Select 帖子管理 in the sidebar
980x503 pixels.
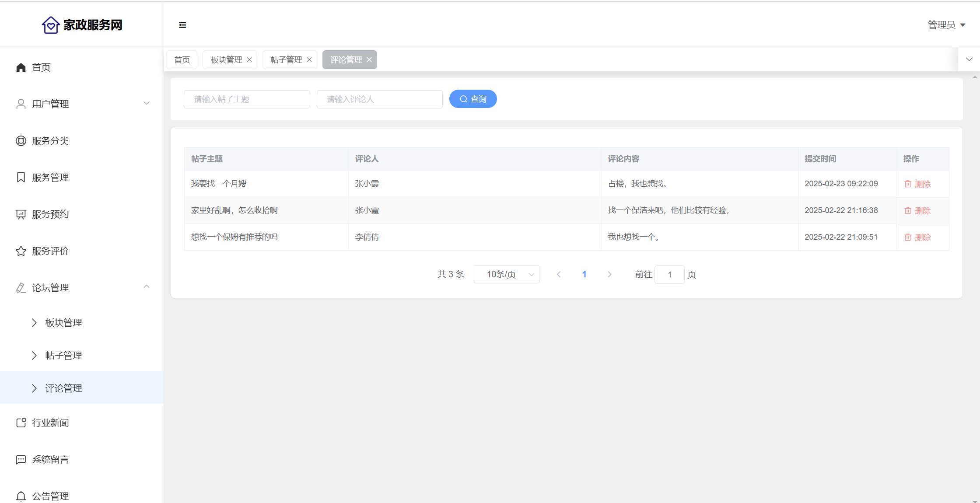[x=63, y=356]
